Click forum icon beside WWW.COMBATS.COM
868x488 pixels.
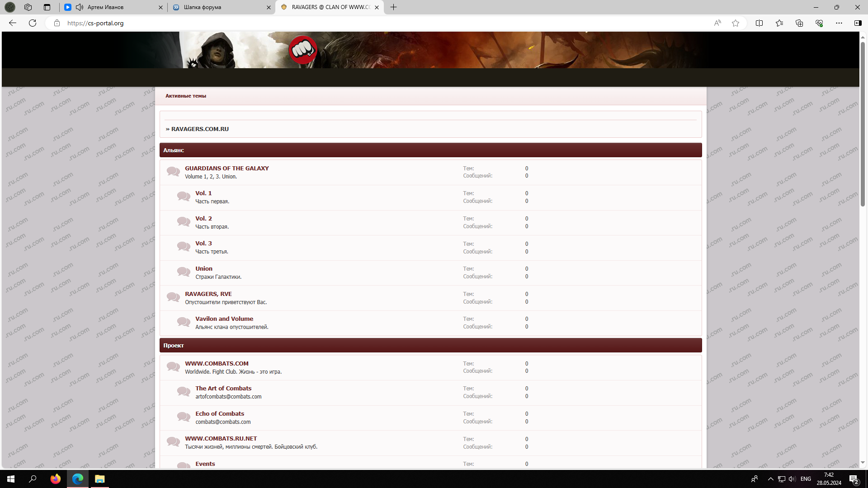pos(173,366)
